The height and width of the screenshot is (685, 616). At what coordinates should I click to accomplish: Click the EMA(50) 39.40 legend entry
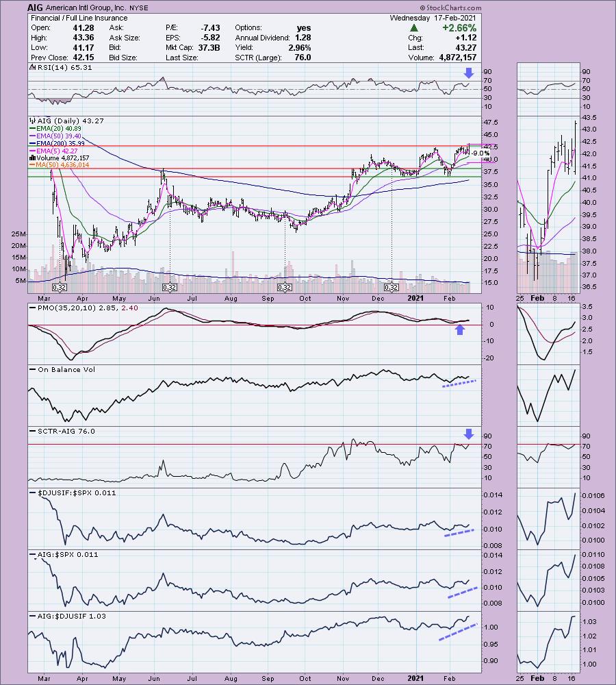click(x=59, y=136)
